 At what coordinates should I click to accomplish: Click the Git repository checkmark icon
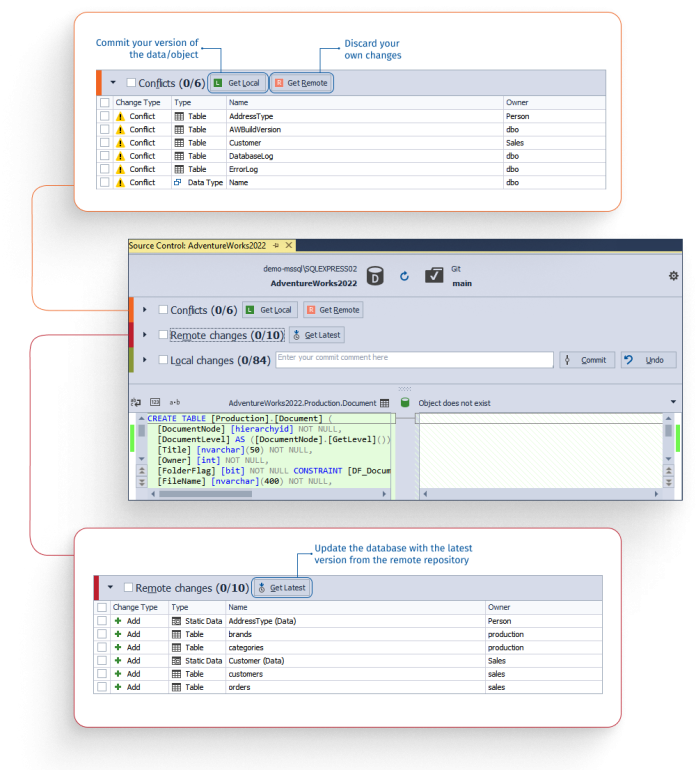point(434,276)
